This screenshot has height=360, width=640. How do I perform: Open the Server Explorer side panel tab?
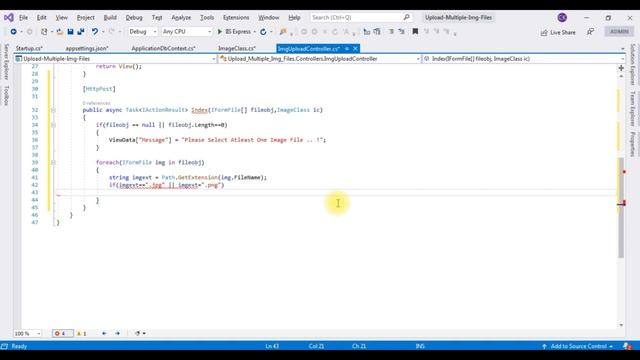pos(6,62)
